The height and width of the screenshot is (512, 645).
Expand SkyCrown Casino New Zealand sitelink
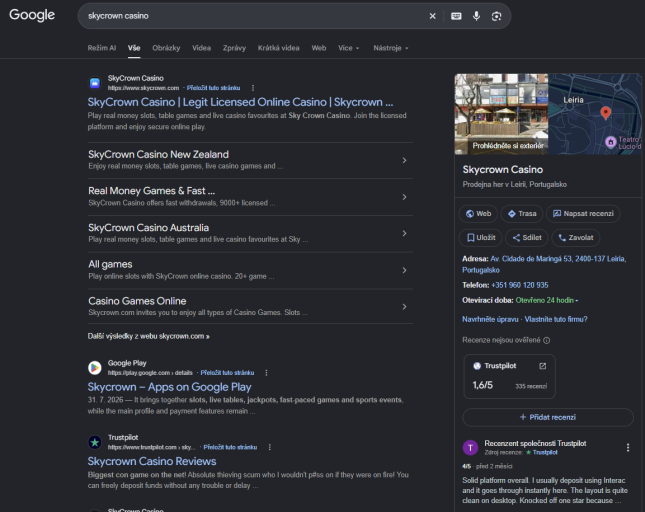[250, 160]
